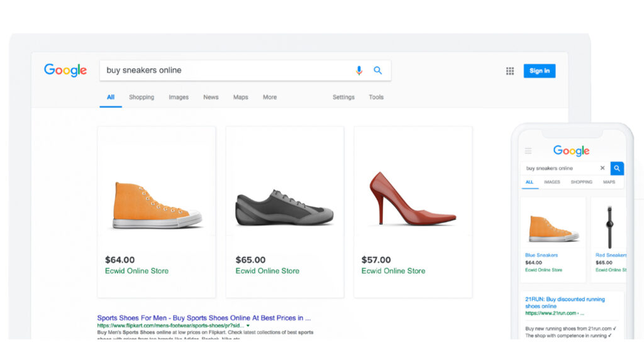Click the blue search button on phone
644x362 pixels.
pyautogui.click(x=617, y=168)
